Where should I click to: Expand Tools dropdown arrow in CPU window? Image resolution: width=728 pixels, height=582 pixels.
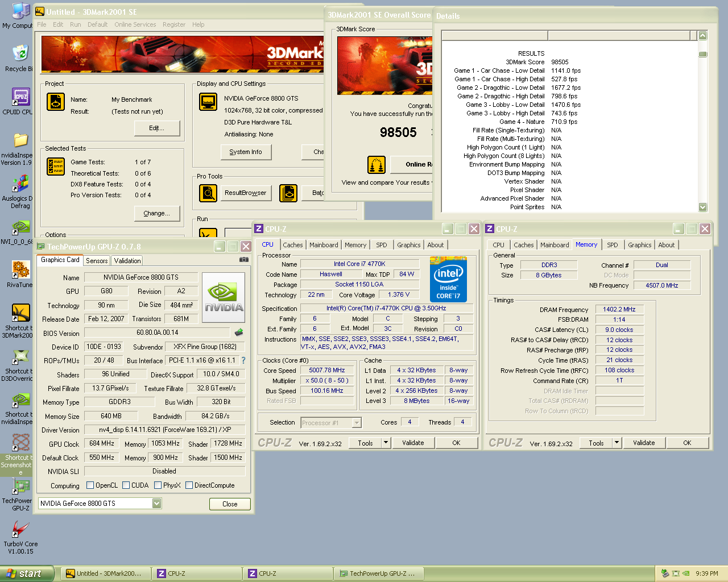tap(386, 443)
